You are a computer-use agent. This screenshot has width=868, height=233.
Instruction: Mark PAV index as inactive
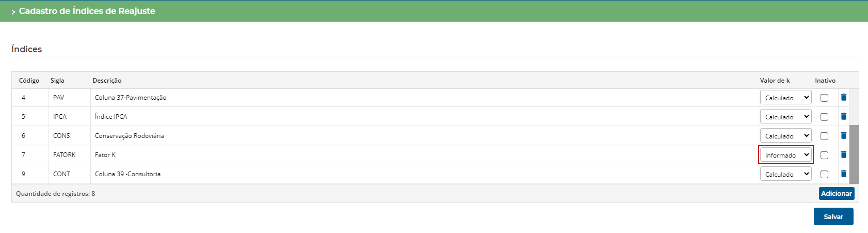824,98
